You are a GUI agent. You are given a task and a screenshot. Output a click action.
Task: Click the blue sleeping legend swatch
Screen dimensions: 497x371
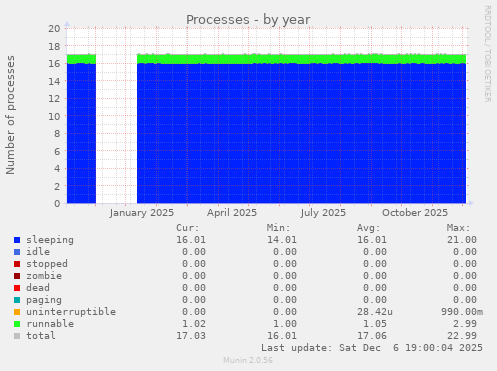(17, 240)
